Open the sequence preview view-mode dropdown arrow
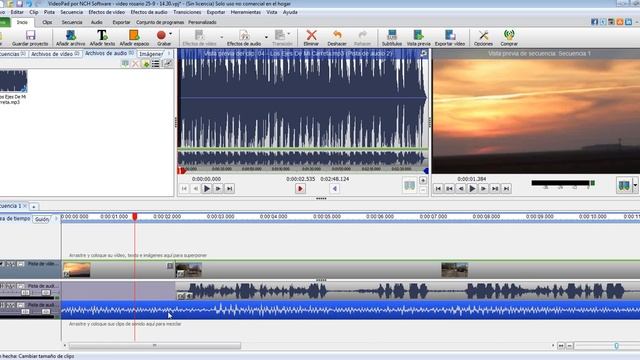This screenshot has height=360, width=640. (635, 186)
